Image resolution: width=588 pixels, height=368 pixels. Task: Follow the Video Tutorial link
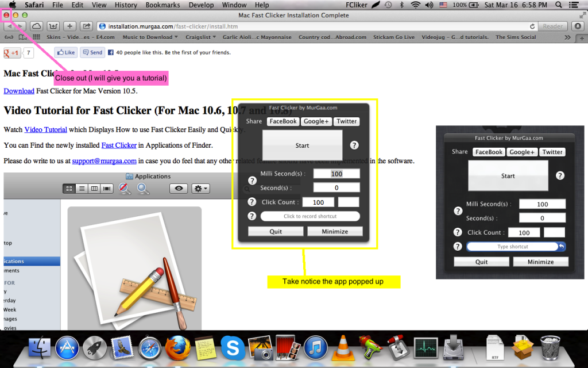point(46,129)
